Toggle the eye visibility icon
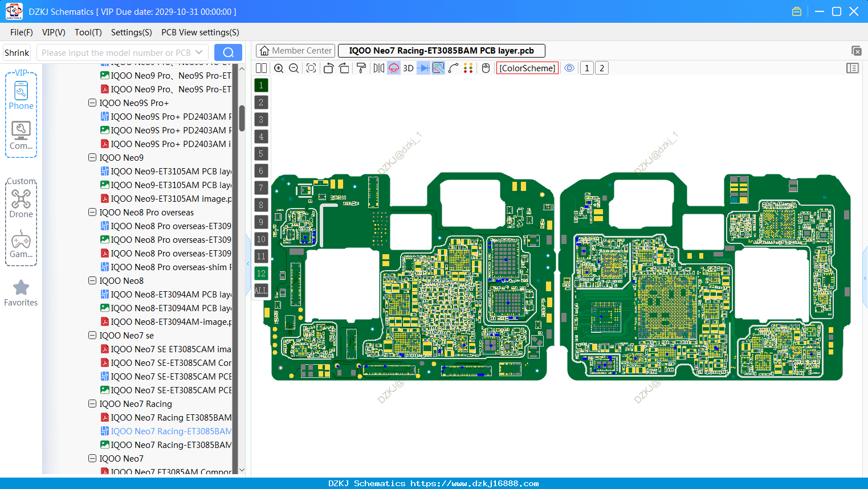Screen dimensions: 868x489 [569, 68]
